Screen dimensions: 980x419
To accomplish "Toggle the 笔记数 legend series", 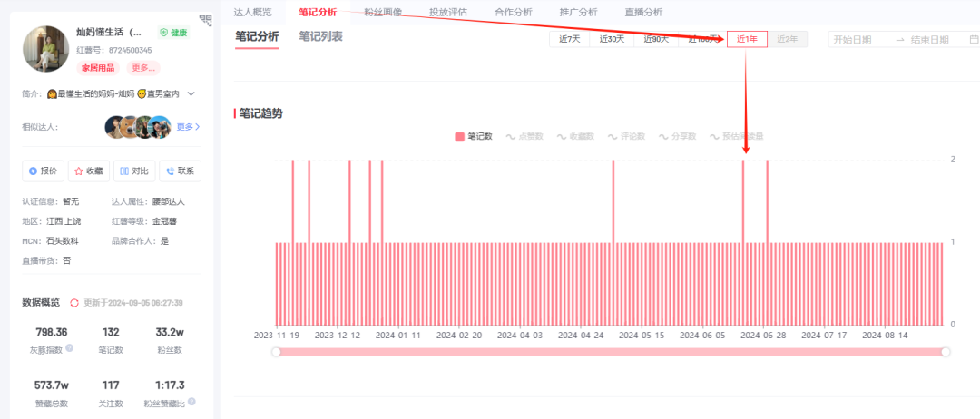I will (474, 136).
